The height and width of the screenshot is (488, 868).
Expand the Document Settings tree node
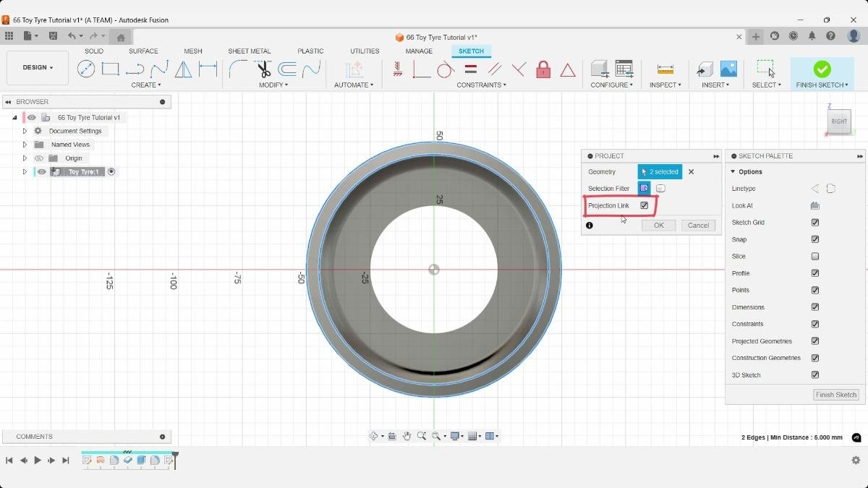[x=25, y=131]
